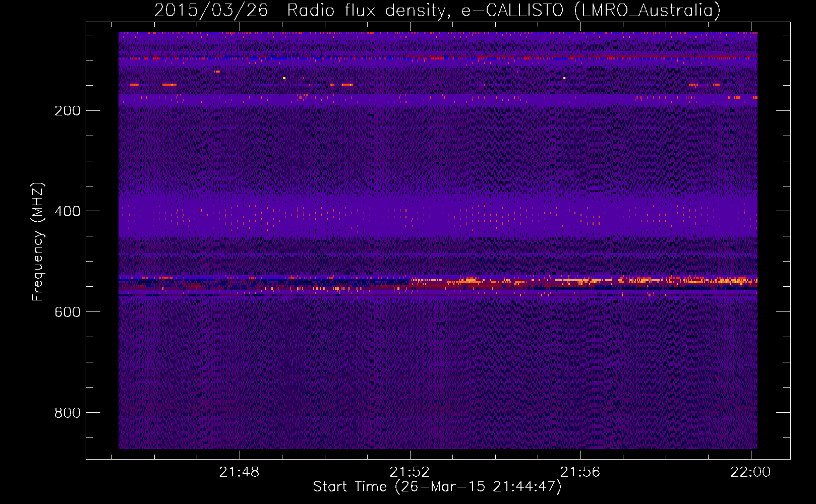Click the 21:48 time tick label
The image size is (816, 504).
click(239, 472)
